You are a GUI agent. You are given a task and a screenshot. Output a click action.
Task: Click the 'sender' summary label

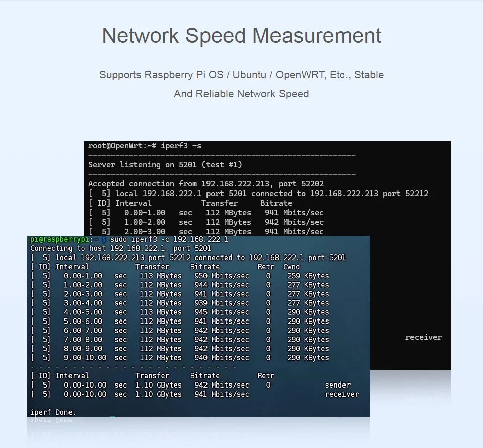[337, 385]
